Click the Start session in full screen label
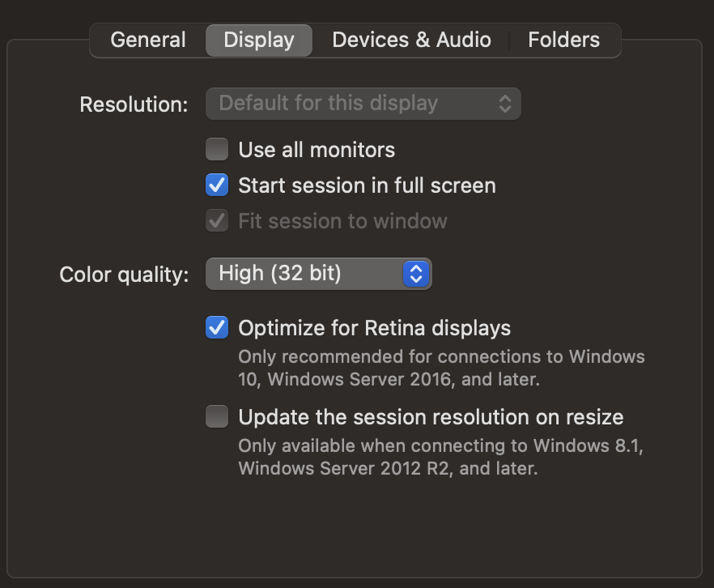This screenshot has width=714, height=588. 366,185
